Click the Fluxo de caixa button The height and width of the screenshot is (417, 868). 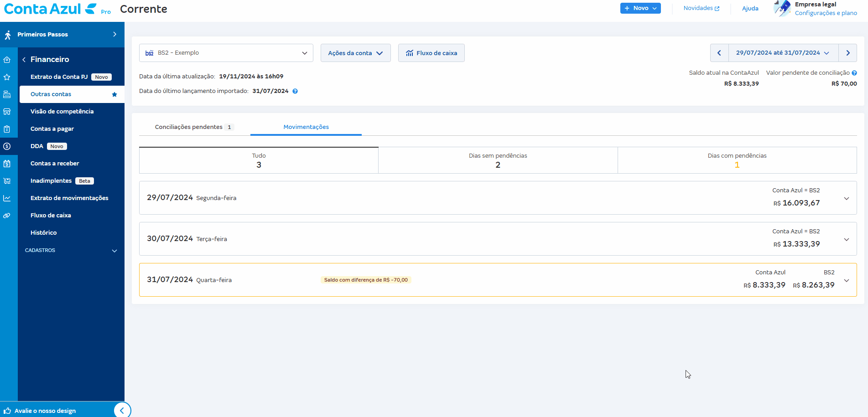click(431, 53)
